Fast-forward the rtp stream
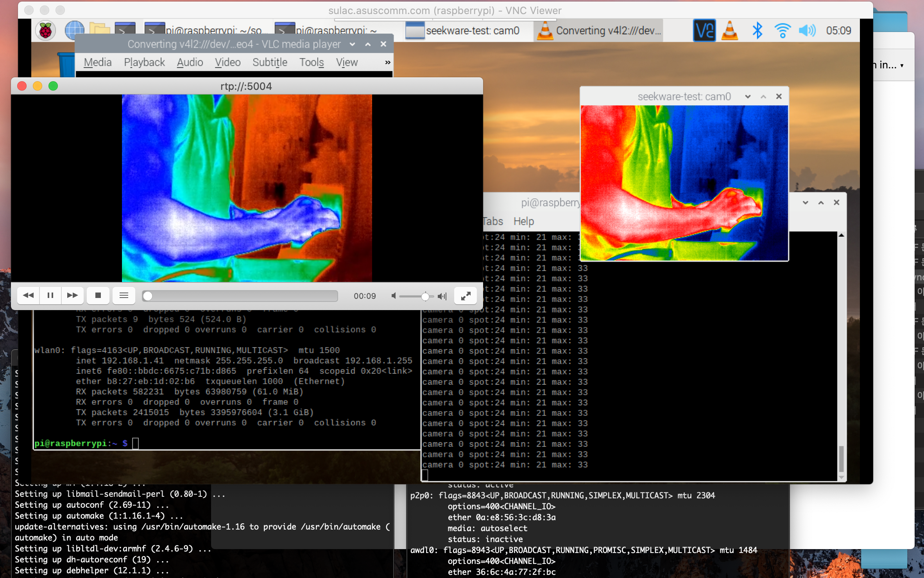This screenshot has height=578, width=924. pos(72,295)
